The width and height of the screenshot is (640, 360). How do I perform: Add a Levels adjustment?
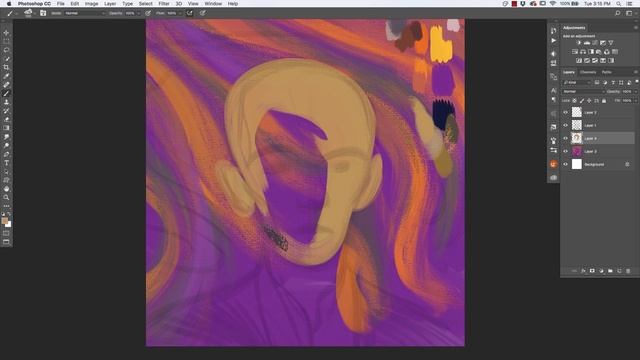point(587,42)
